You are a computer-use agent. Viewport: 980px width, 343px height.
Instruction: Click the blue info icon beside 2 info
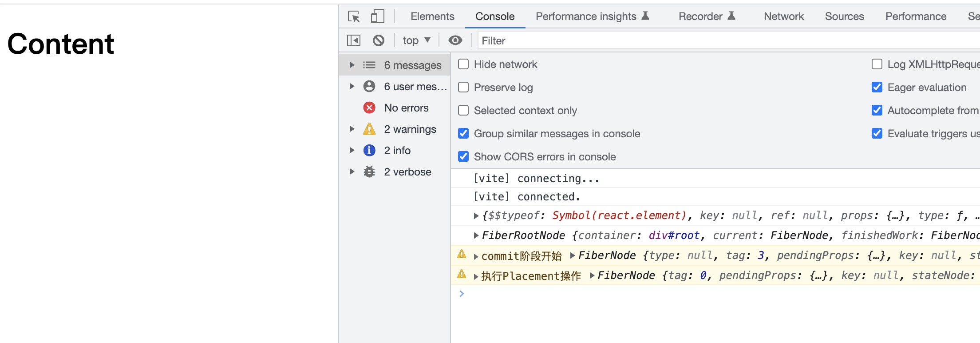pyautogui.click(x=369, y=150)
